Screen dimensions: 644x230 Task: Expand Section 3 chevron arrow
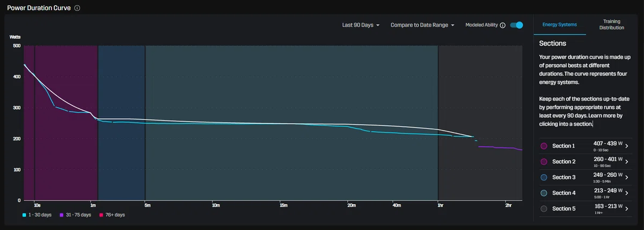coord(627,177)
